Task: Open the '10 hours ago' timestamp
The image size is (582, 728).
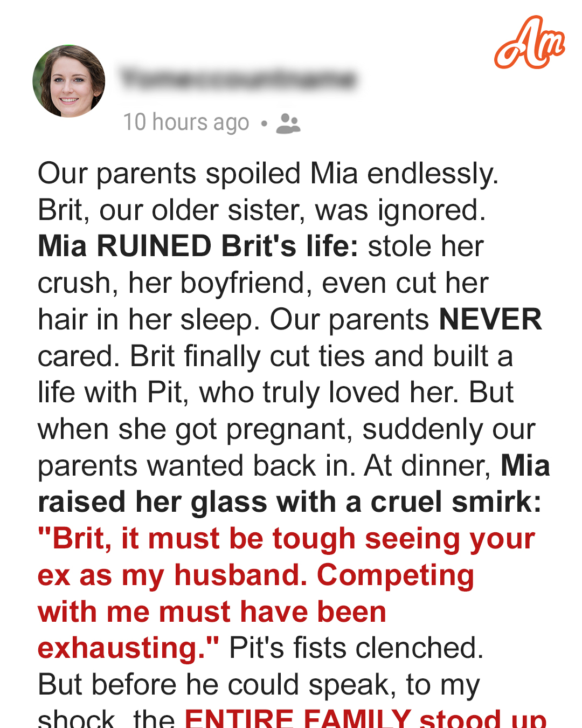Action: click(x=186, y=122)
